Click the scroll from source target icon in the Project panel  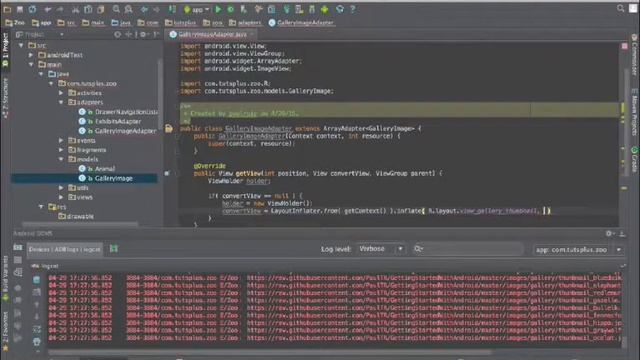[118, 35]
